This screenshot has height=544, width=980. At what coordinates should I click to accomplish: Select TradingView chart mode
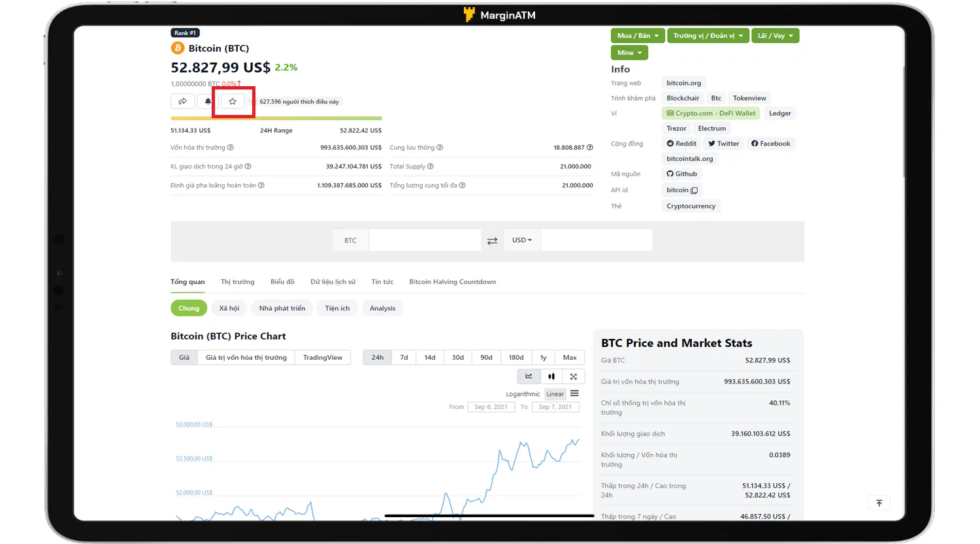pos(323,358)
